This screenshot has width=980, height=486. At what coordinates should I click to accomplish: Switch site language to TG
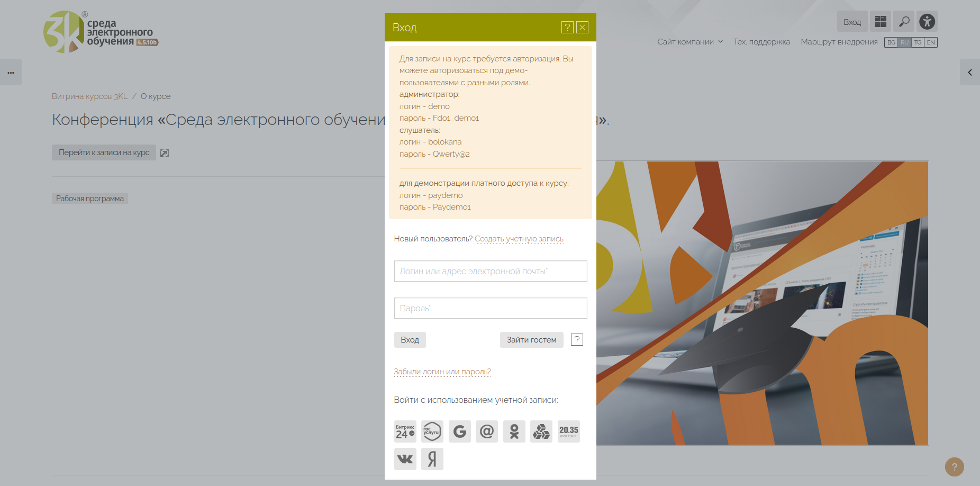[918, 42]
